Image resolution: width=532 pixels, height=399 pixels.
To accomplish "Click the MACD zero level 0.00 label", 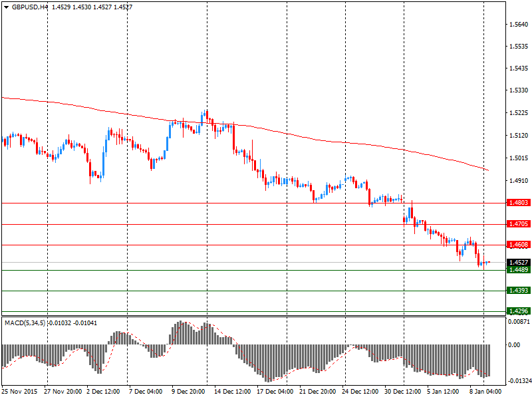I will [x=514, y=344].
